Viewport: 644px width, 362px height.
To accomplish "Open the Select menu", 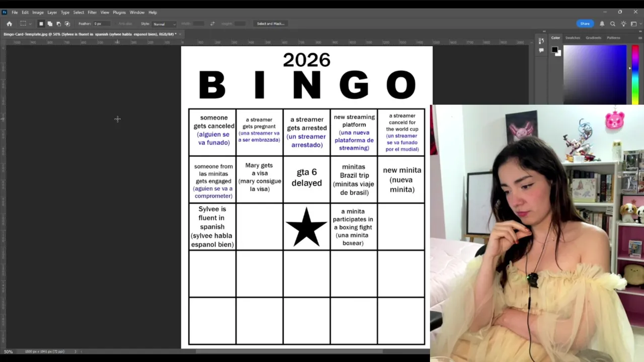I will coord(78,12).
